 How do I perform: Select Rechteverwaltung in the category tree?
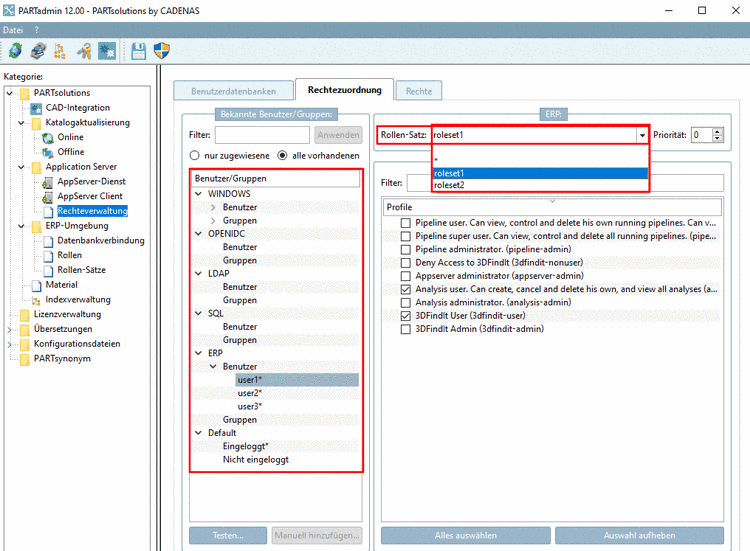coord(92,211)
